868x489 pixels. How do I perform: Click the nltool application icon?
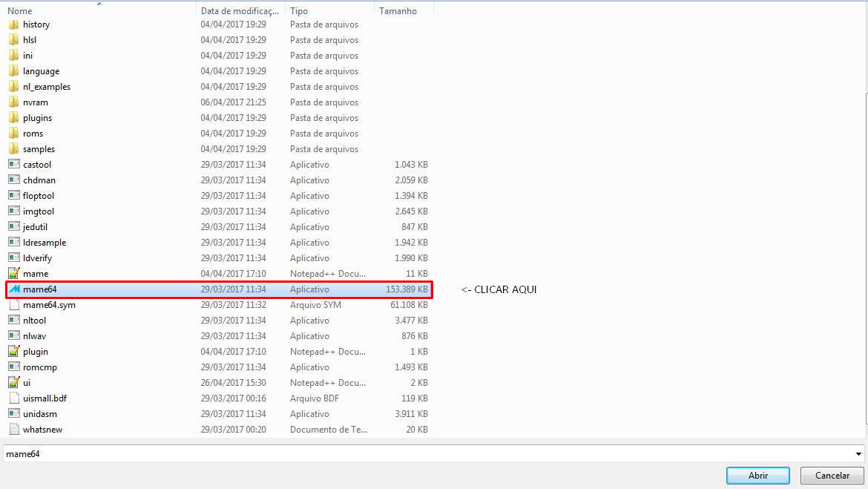click(14, 320)
